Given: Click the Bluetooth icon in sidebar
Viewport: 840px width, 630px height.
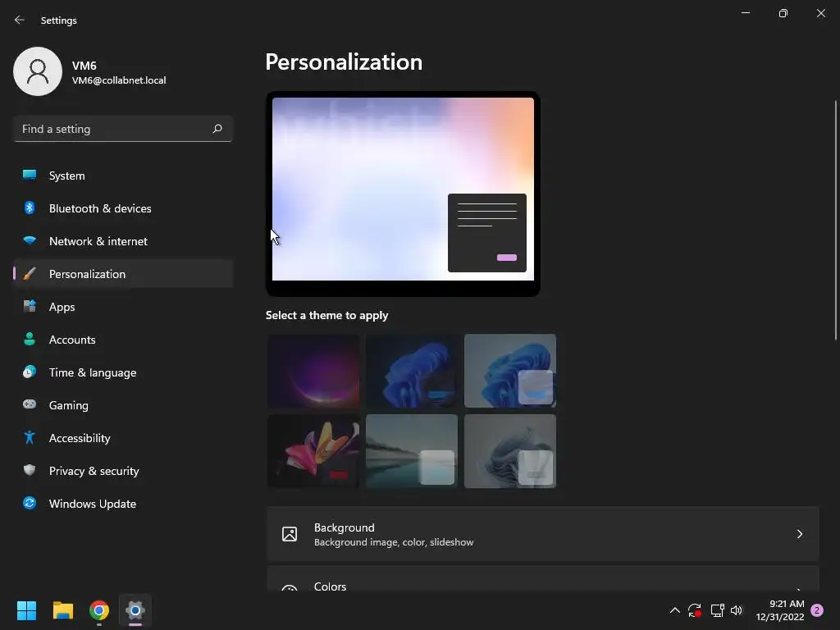Looking at the screenshot, I should [30, 208].
